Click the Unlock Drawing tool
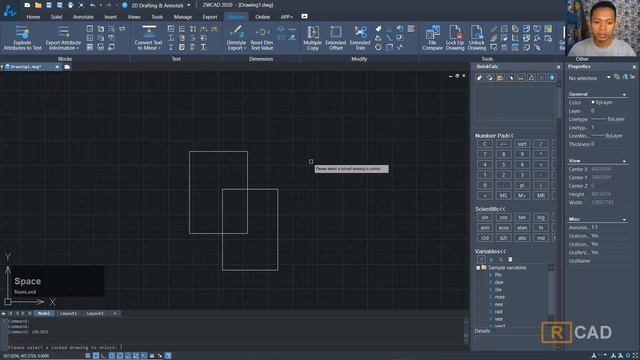Viewport: 640px width, 360px height. tap(476, 38)
